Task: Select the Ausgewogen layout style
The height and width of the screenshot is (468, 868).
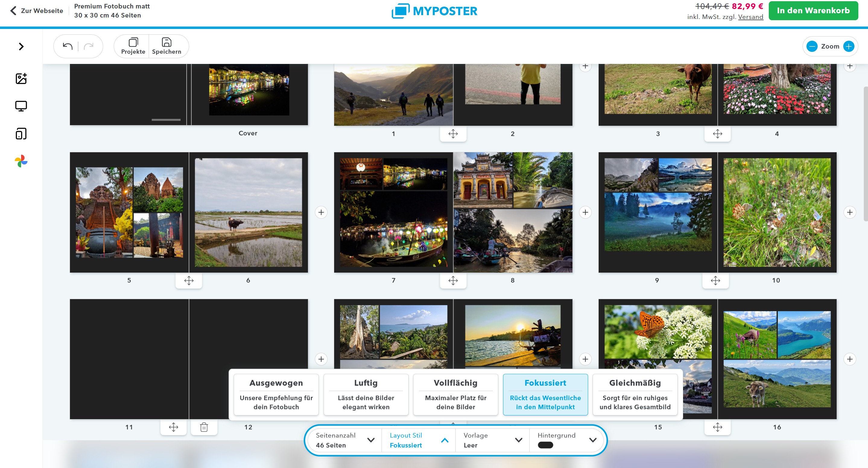Action: [x=276, y=394]
